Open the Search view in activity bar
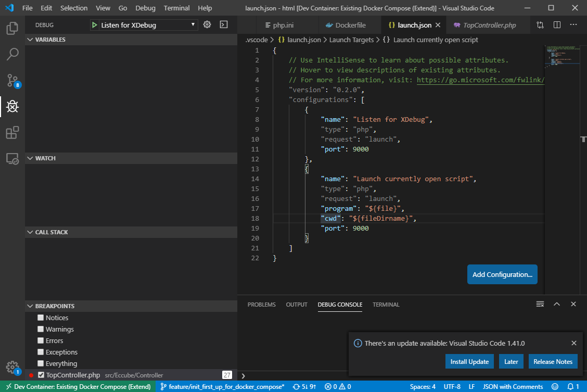The image size is (587, 392). (12, 54)
